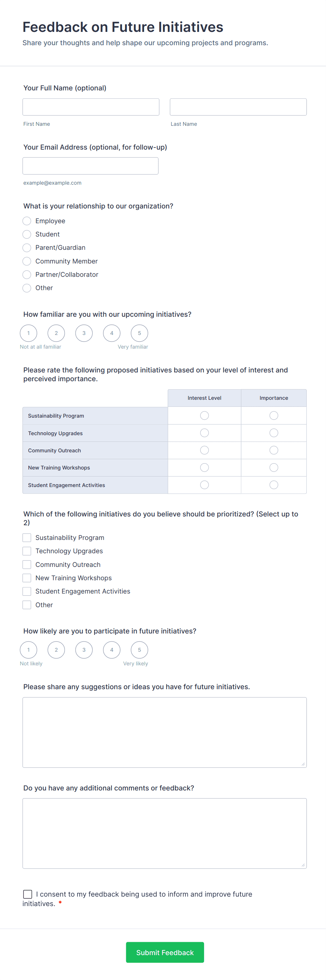
Task: Choose Student as your relationship
Action: pyautogui.click(x=27, y=234)
